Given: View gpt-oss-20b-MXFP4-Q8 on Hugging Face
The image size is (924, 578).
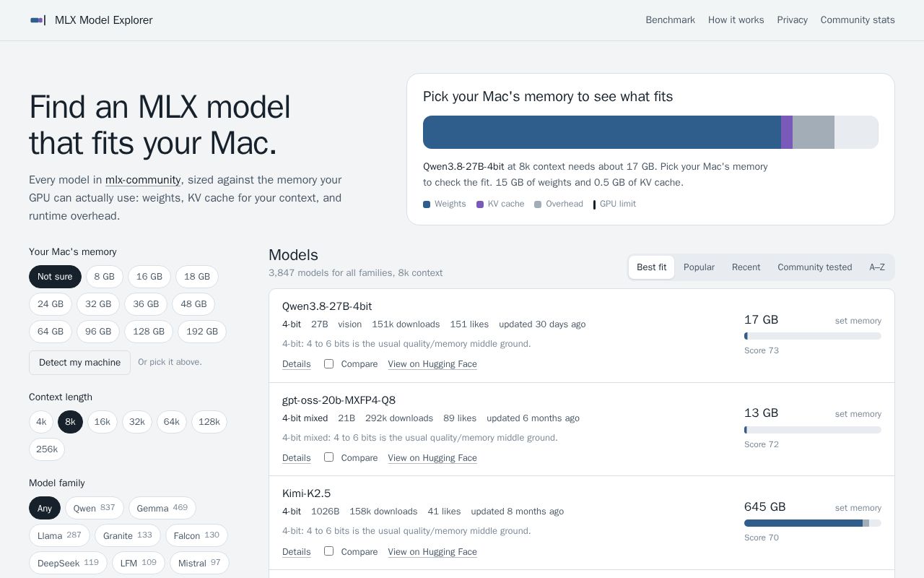Looking at the screenshot, I should (432, 458).
